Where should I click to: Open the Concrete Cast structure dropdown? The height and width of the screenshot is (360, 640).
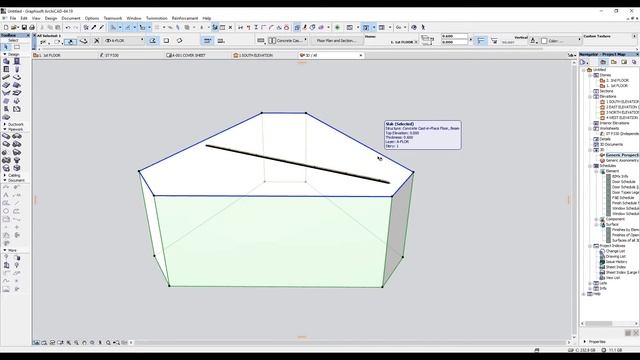click(288, 40)
